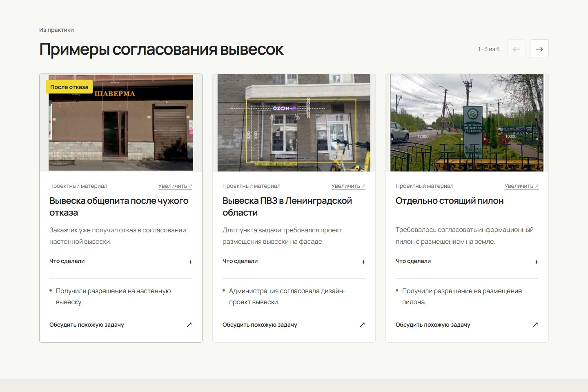Click 'Обсудить похожую задачу' in pylon card
Image resolution: width=588 pixels, height=392 pixels.
click(433, 325)
